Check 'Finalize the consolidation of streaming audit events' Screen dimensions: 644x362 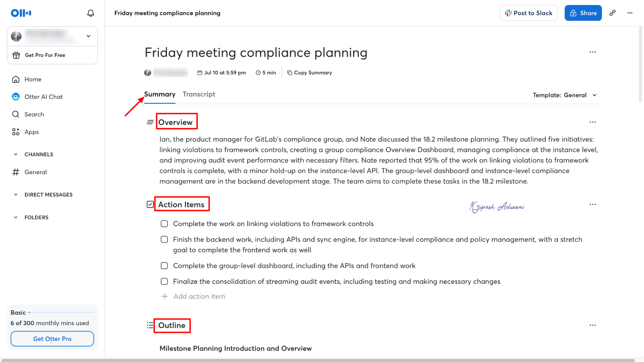pos(164,282)
